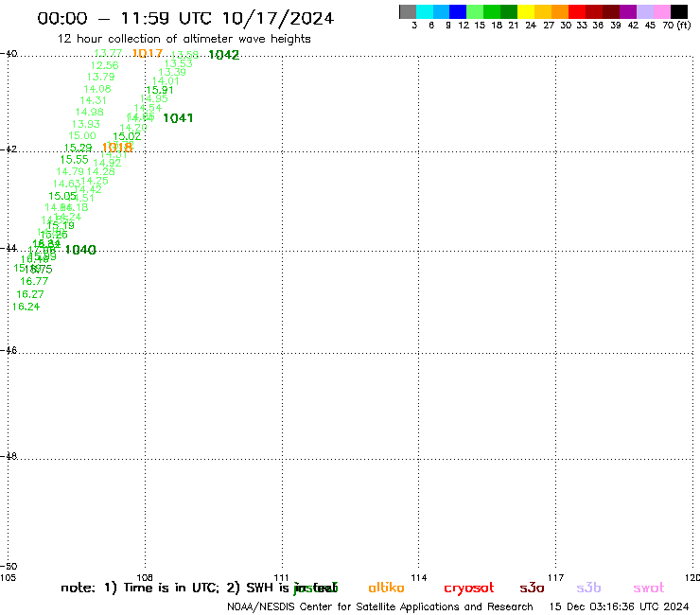700x615 pixels.
Task: Click the wave height value 13.77
Action: point(108,53)
